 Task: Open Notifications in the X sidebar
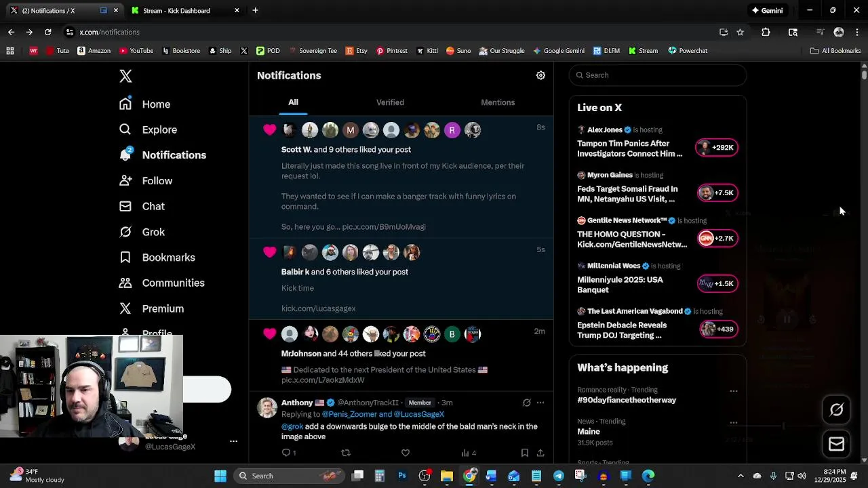point(163,155)
